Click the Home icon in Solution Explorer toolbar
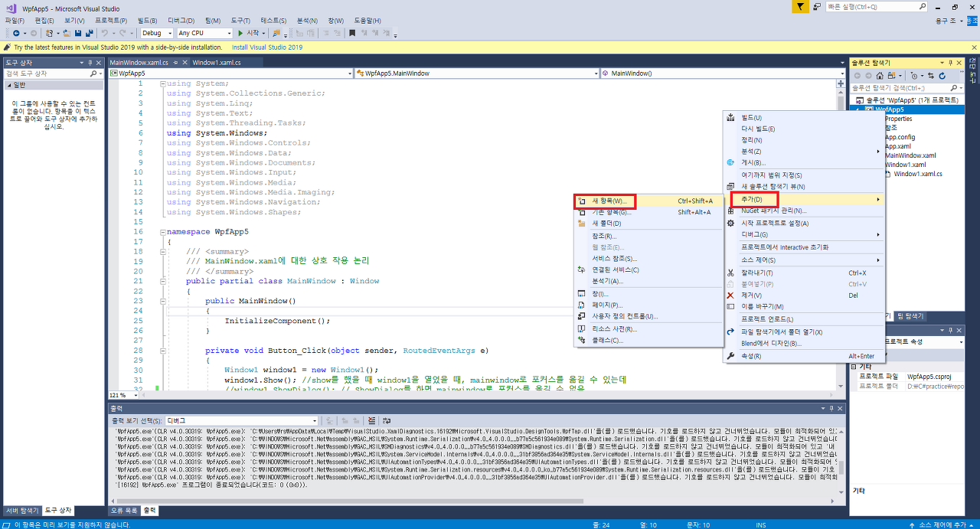The image size is (980, 529). point(880,76)
